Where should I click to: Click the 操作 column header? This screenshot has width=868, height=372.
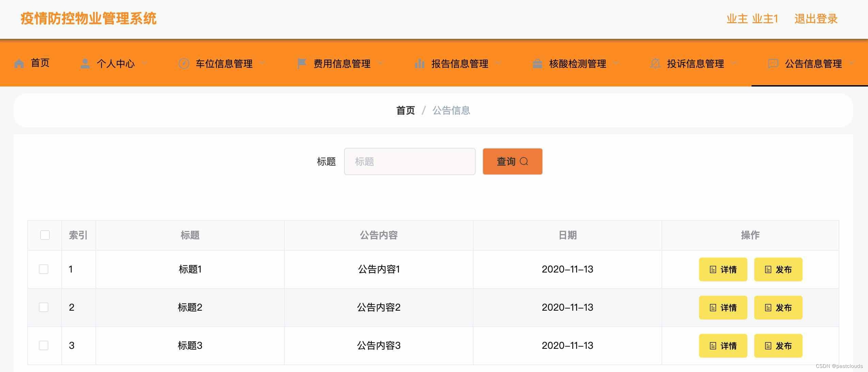(x=750, y=235)
